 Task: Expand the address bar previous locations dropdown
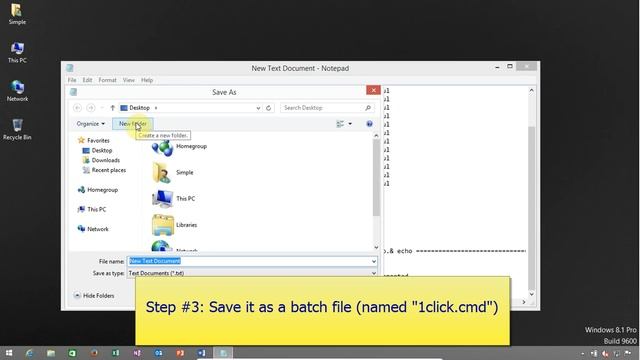coord(258,108)
